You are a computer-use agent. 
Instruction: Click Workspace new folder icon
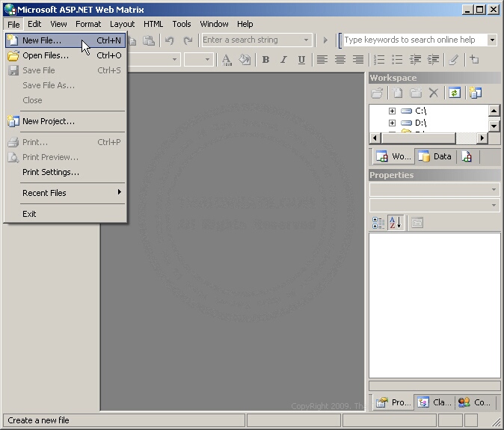(416, 93)
